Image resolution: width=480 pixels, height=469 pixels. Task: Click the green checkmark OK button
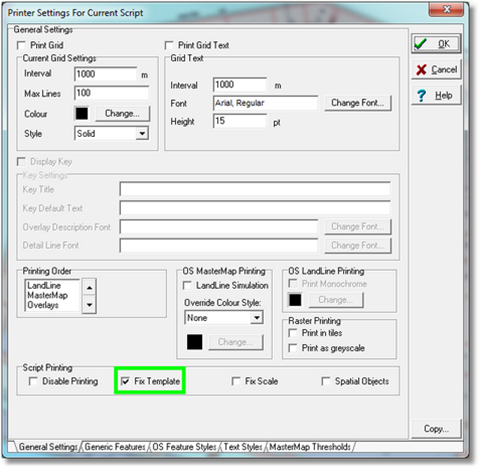coord(436,44)
